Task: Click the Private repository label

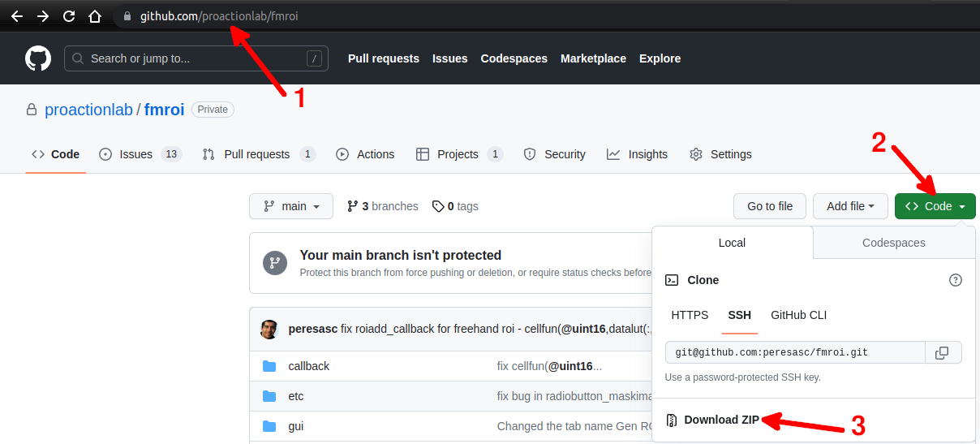Action: click(213, 110)
